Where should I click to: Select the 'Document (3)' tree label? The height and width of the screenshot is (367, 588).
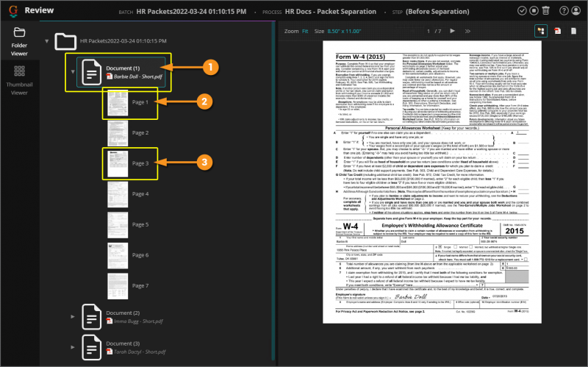pyautogui.click(x=123, y=343)
